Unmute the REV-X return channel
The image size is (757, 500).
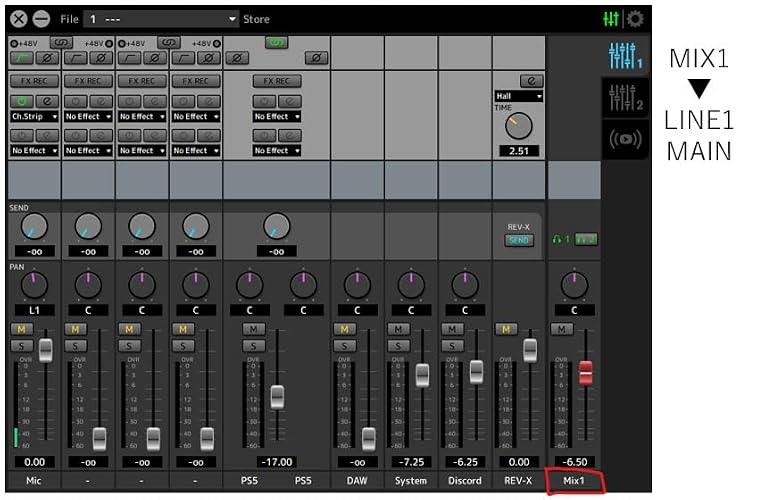pyautogui.click(x=506, y=329)
